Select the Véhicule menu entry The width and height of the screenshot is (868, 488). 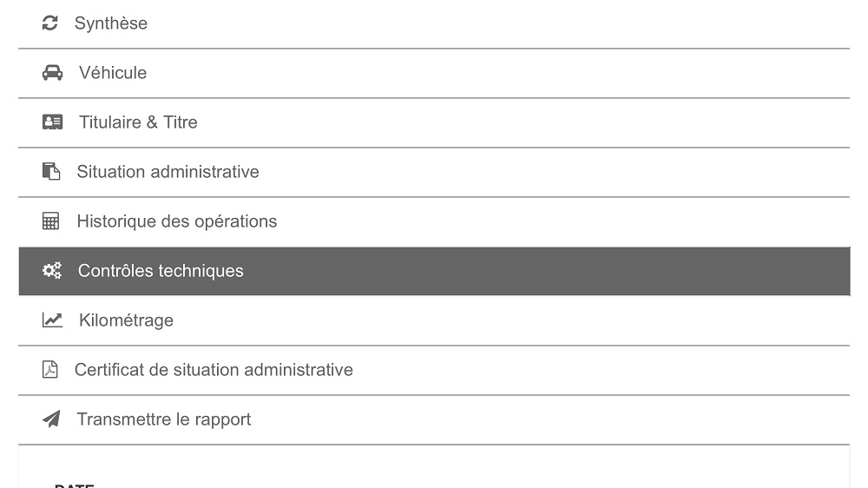(434, 73)
